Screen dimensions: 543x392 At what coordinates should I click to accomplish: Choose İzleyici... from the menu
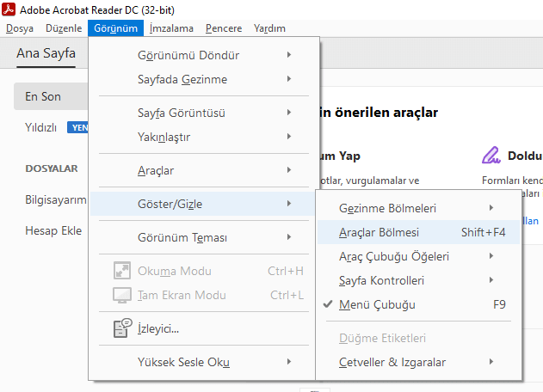(204, 328)
